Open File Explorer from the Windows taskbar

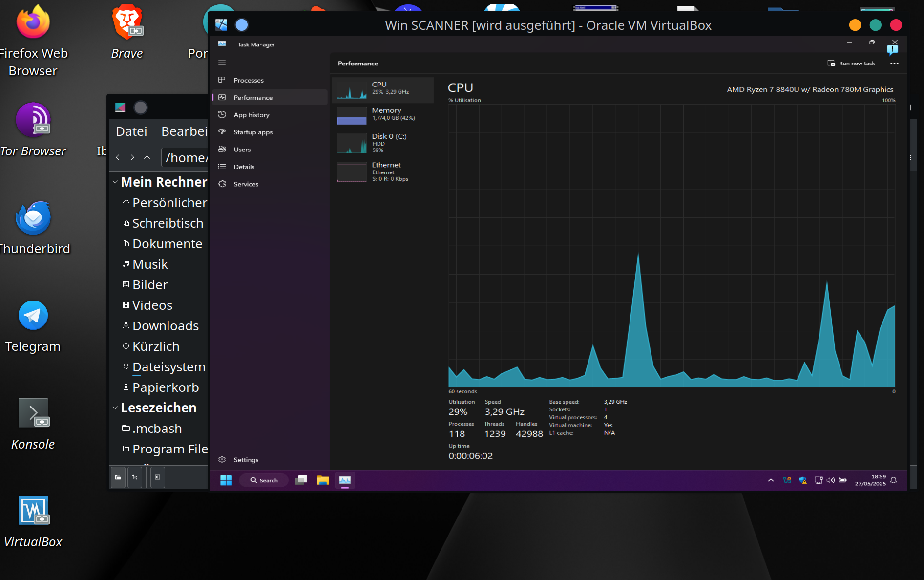(323, 480)
